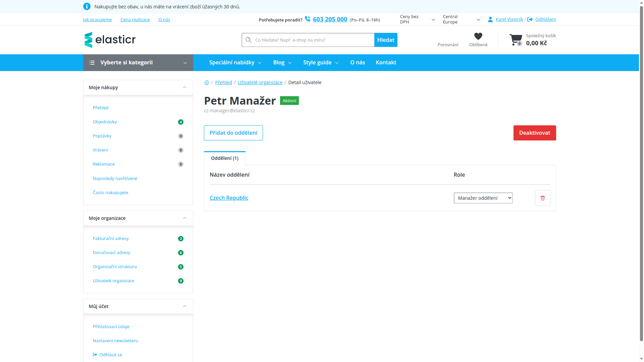This screenshot has width=644, height=362.
Task: Click the home icon in breadcrumb
Action: tap(207, 82)
